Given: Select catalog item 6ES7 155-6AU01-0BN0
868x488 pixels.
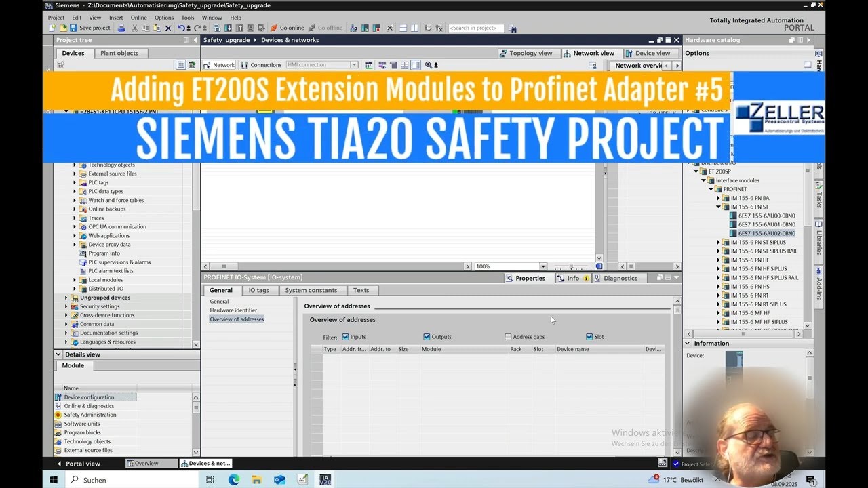Looking at the screenshot, I should pyautogui.click(x=767, y=224).
